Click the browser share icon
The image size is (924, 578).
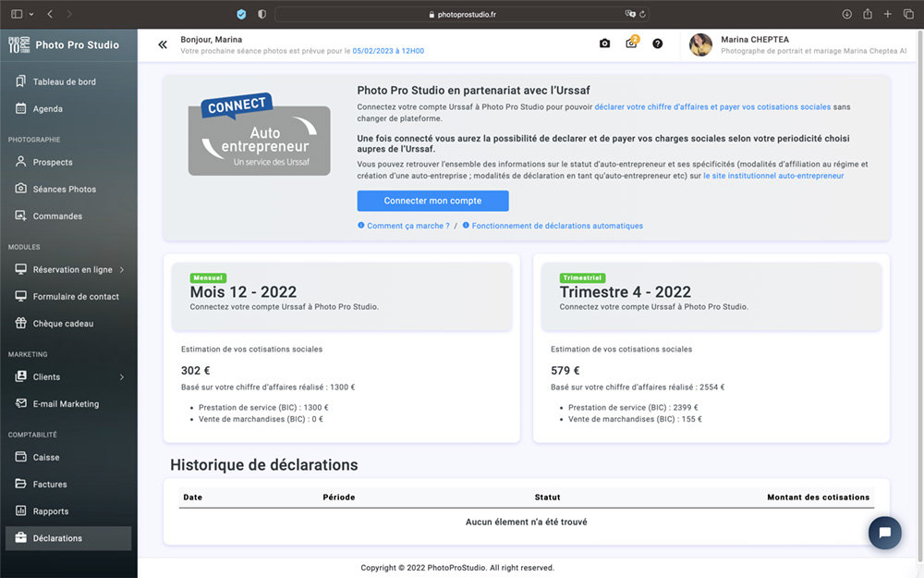pyautogui.click(x=868, y=14)
